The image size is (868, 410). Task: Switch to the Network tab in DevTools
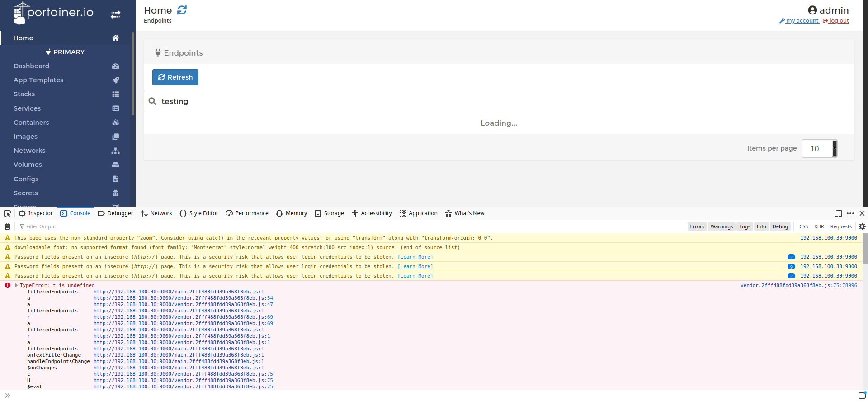coord(156,213)
